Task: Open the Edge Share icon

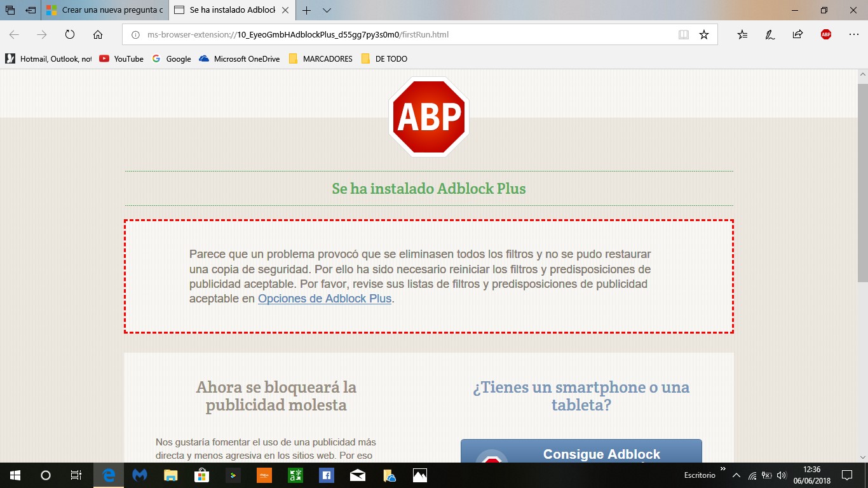Action: point(797,35)
